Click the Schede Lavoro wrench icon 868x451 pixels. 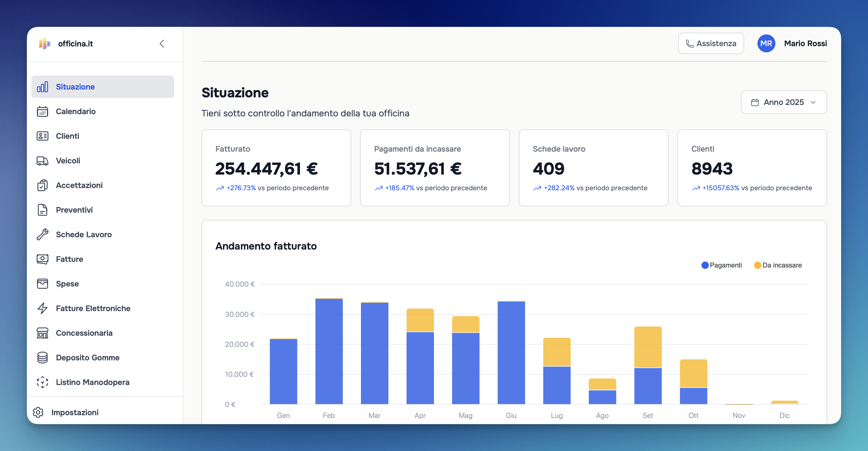(x=43, y=234)
